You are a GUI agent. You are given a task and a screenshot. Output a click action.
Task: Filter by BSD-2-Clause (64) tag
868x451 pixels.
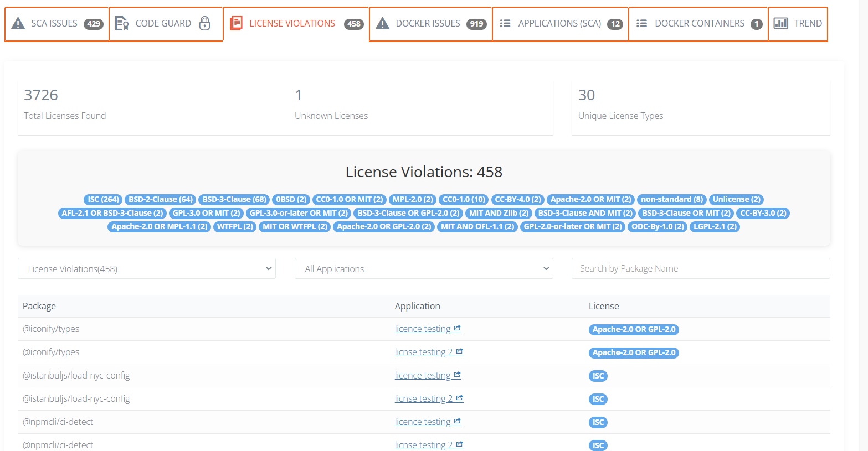[161, 199]
